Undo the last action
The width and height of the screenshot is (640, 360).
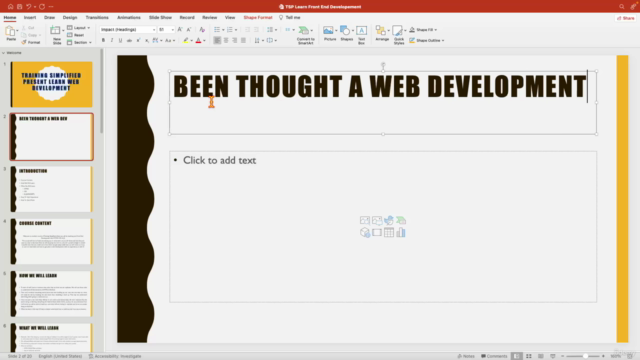(x=29, y=7)
